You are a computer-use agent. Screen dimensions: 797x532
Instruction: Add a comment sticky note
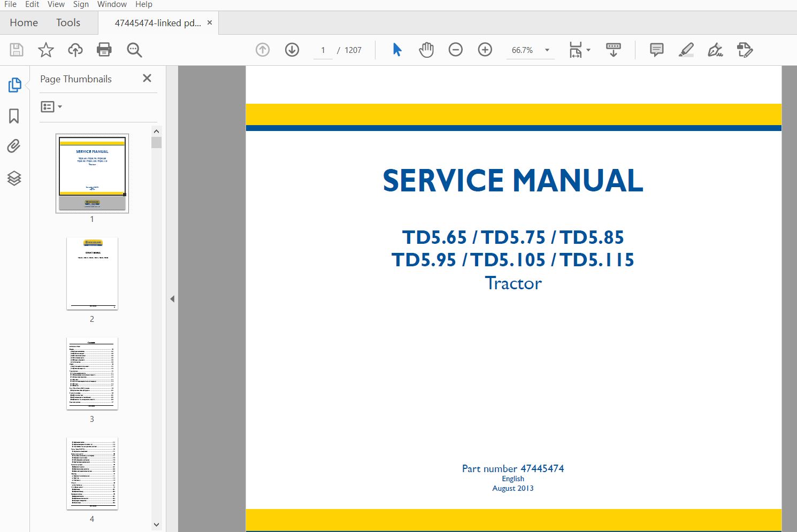click(x=657, y=50)
